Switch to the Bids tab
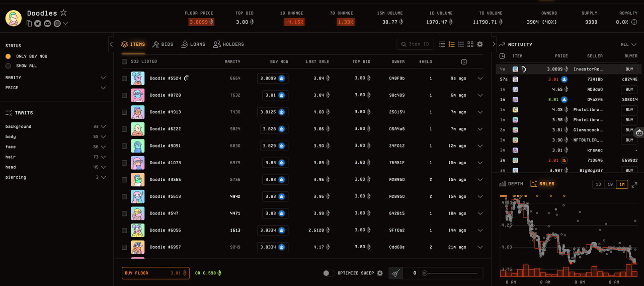 coord(163,44)
